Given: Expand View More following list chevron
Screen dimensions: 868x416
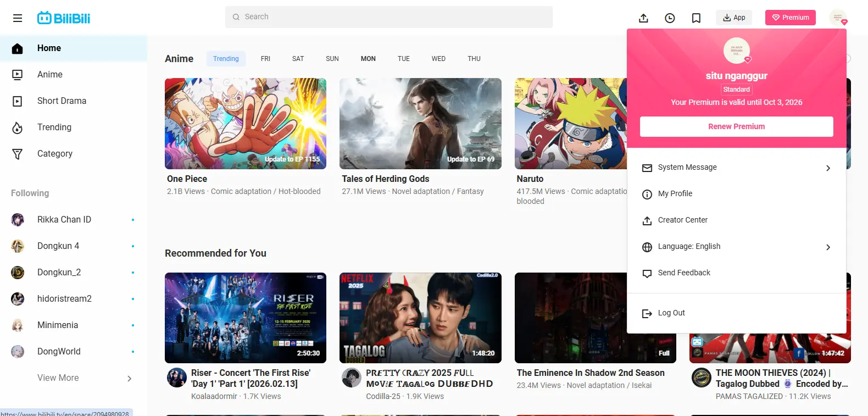Looking at the screenshot, I should point(130,379).
